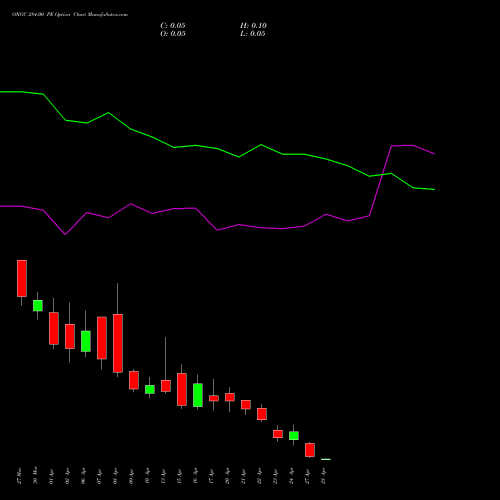This screenshot has width=500, height=500.
Task: Click the "28 Apr" date axis label
Action: click(x=323, y=476)
